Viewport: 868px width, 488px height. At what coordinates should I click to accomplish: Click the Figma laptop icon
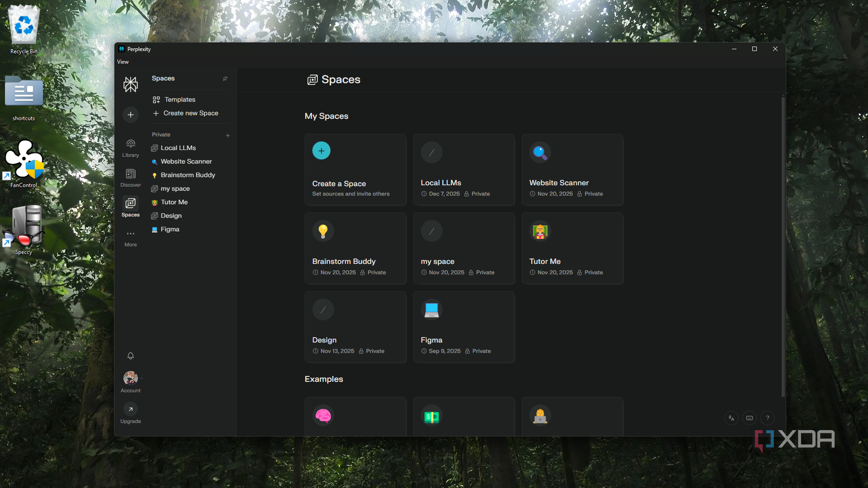coord(431,310)
